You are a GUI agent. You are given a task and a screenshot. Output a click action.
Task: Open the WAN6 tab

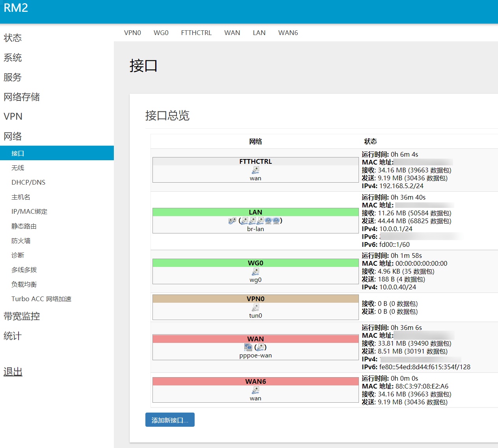288,33
